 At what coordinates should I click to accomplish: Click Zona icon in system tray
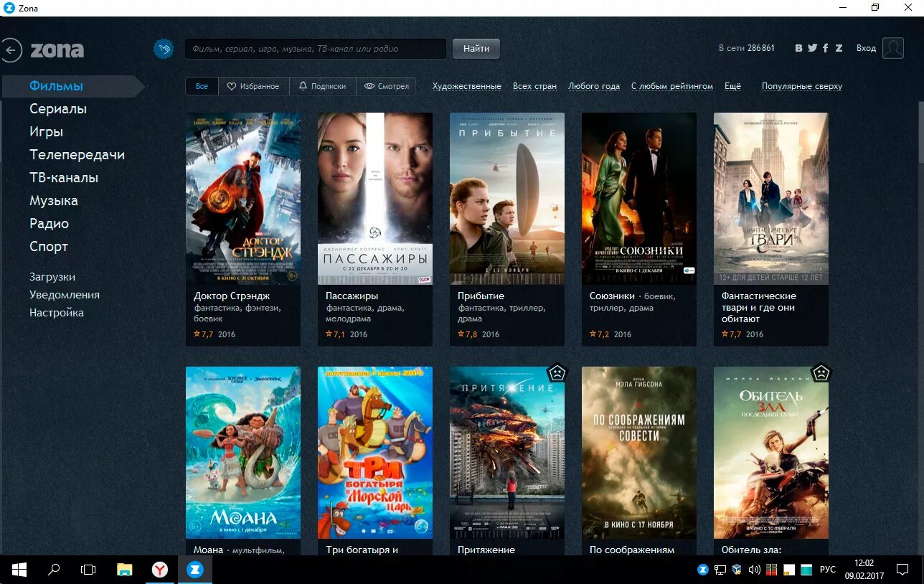704,570
